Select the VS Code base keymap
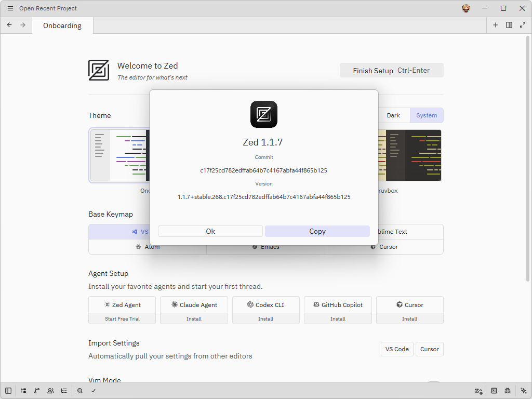The image size is (532, 399). [x=119, y=232]
